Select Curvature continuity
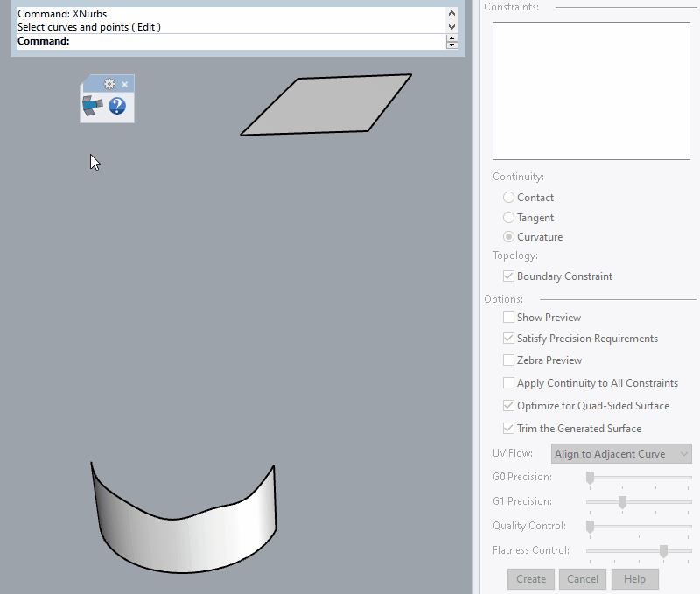Screen dimensions: 700x594 (508, 236)
